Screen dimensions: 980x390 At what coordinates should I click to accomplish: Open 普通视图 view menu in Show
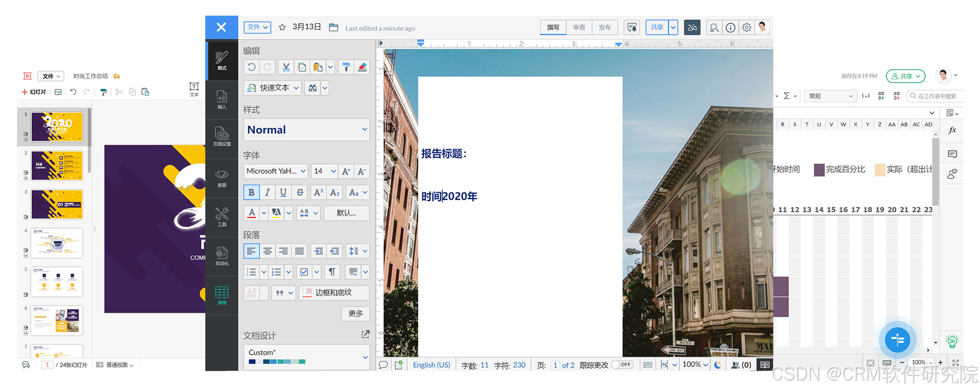tap(115, 365)
